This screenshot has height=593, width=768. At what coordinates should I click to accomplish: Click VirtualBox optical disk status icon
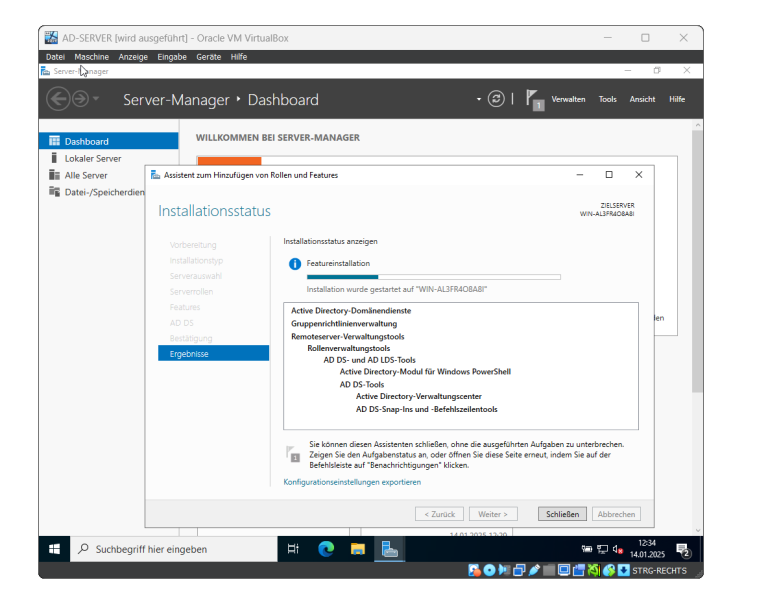coord(489,570)
